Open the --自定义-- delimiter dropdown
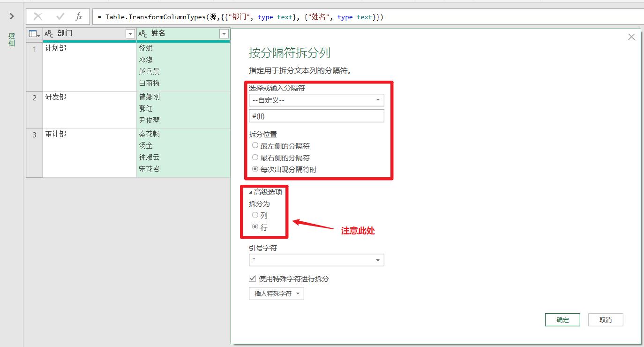Viewport: 644px width, 347px height. (377, 100)
